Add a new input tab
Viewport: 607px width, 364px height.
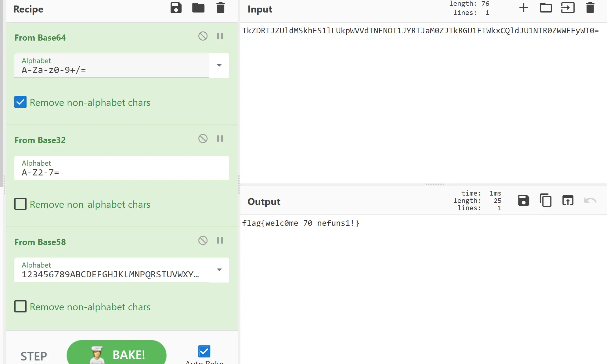[523, 8]
